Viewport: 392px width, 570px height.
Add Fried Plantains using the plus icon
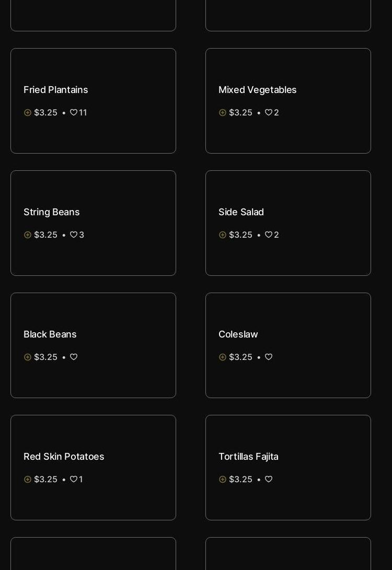pyautogui.click(x=28, y=113)
